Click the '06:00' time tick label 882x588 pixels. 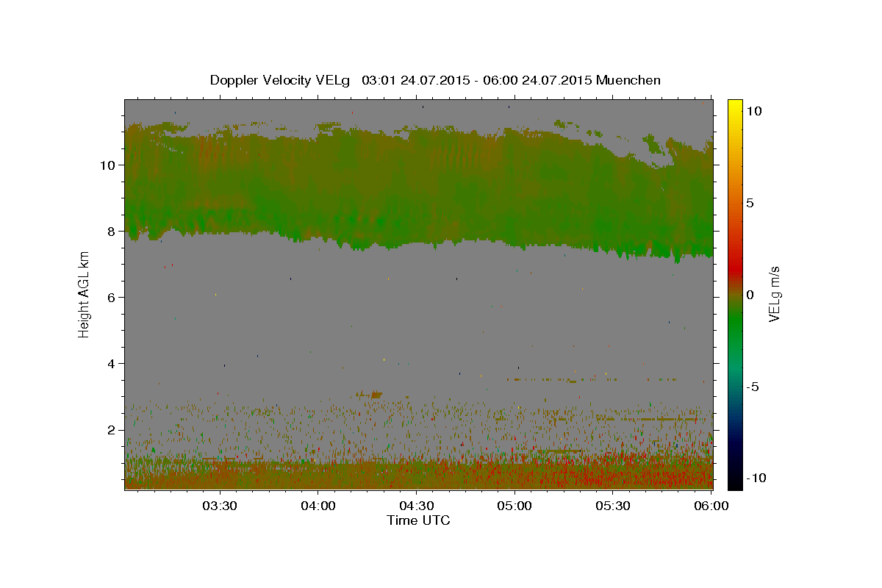[711, 506]
